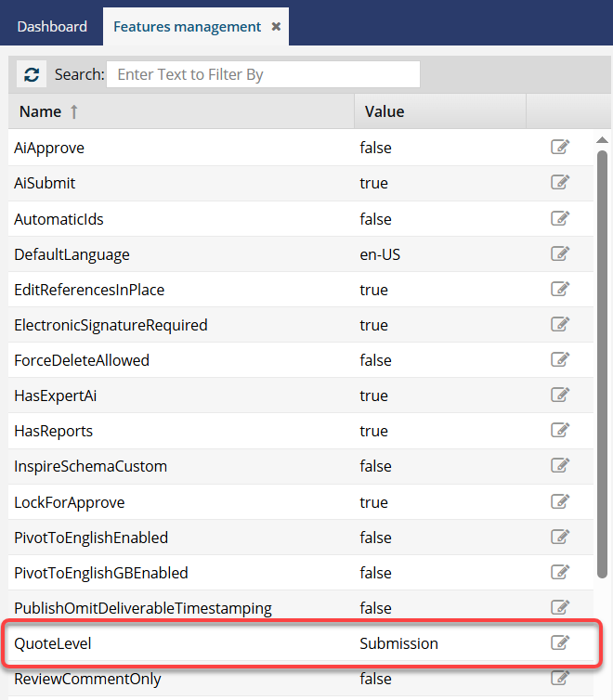Click the scrollbar up arrow

point(603,139)
